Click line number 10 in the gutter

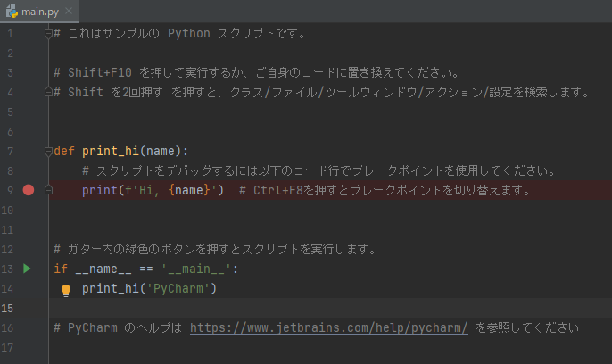[x=7, y=211]
